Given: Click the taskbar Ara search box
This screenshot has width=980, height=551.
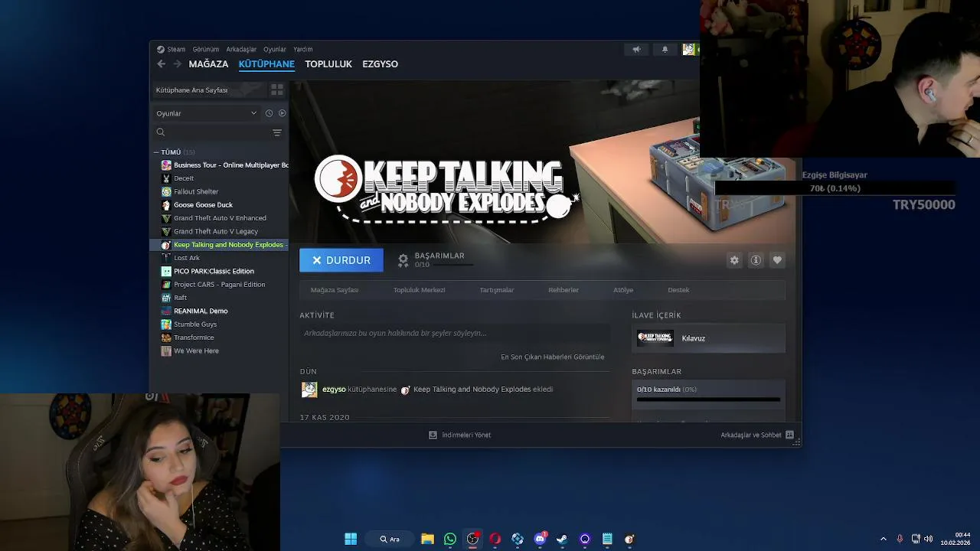Looking at the screenshot, I should click(390, 539).
